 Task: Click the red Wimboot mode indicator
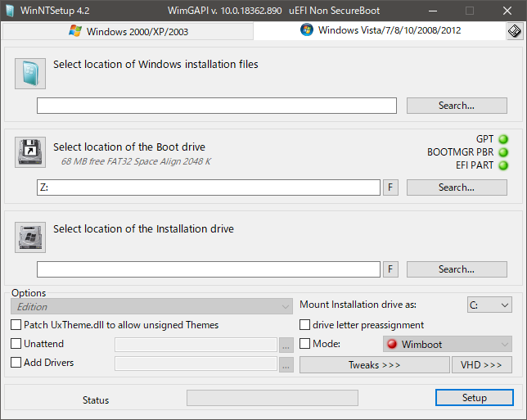click(392, 344)
